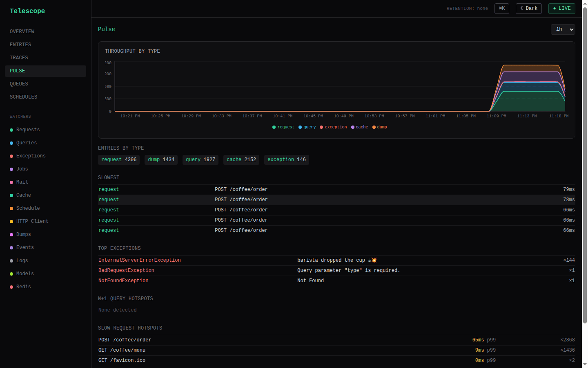Image resolution: width=588 pixels, height=368 pixels.
Task: Toggle the Dark theme button
Action: click(529, 9)
